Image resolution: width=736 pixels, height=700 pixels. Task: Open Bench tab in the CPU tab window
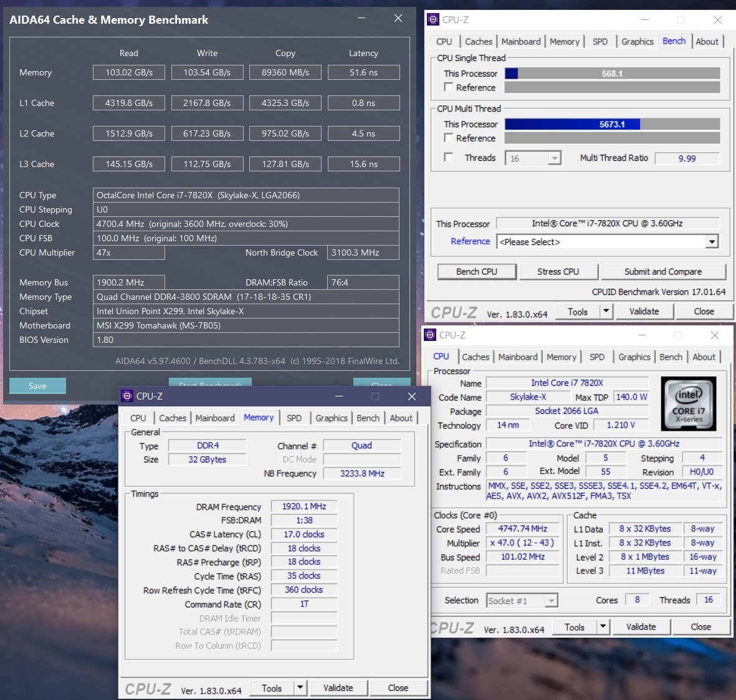click(671, 357)
